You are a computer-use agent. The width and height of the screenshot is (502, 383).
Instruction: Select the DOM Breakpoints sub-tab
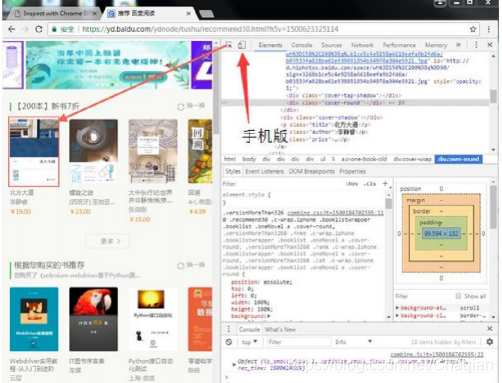click(311, 171)
